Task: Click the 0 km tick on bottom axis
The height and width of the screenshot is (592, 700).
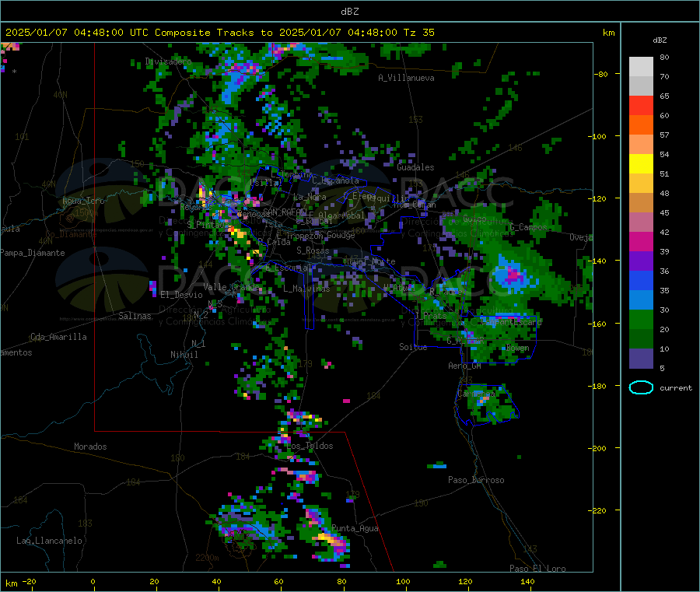Action: [x=93, y=581]
